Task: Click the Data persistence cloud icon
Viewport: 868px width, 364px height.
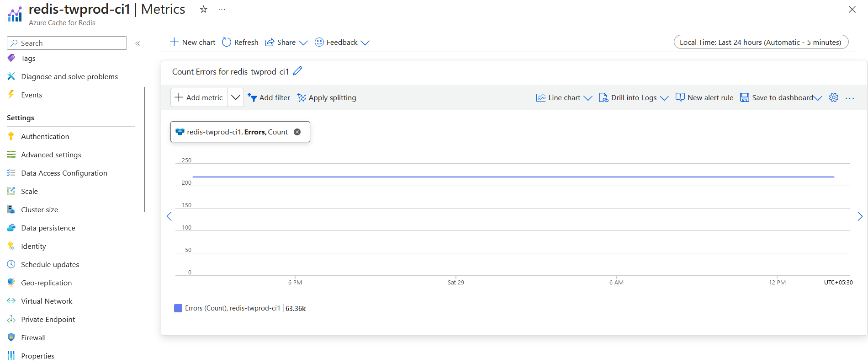Action: pyautogui.click(x=11, y=228)
